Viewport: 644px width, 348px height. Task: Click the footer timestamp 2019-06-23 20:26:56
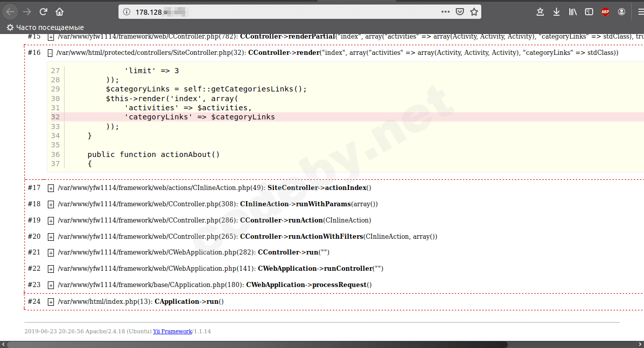point(53,331)
